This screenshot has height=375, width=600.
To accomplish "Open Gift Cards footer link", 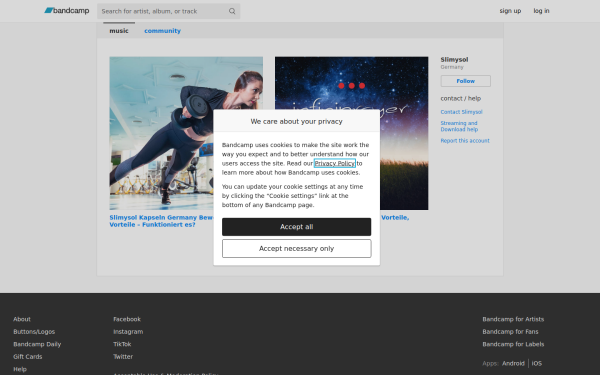I will 28,356.
